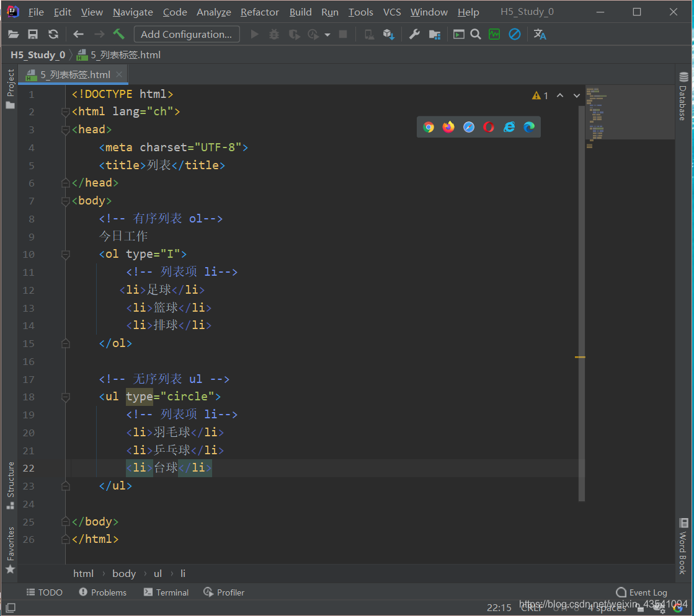Navigate back with the left arrow

click(78, 34)
